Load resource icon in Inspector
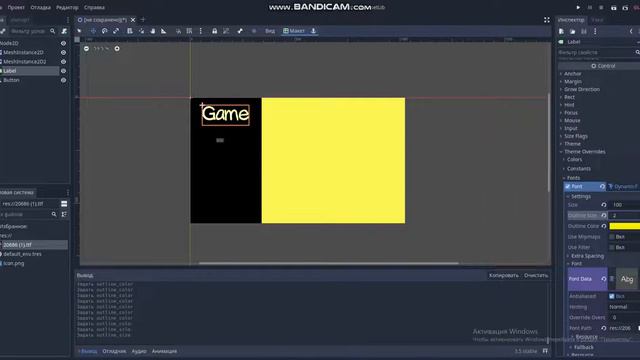Screen dimensions: 640x360 (x=573, y=31)
